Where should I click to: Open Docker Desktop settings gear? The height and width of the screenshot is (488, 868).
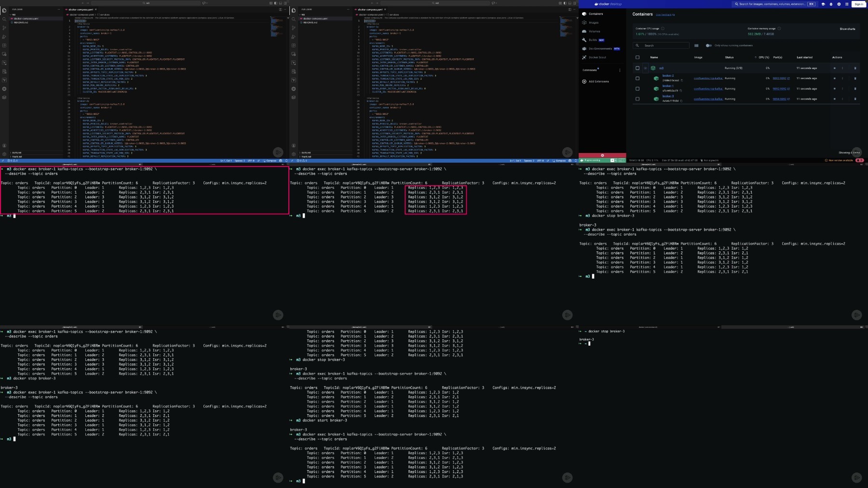coord(839,4)
